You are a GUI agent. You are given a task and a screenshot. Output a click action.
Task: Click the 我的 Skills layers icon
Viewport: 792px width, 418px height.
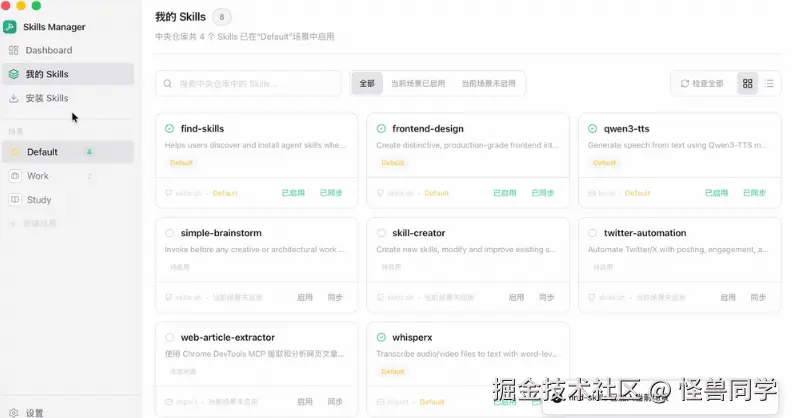click(14, 74)
